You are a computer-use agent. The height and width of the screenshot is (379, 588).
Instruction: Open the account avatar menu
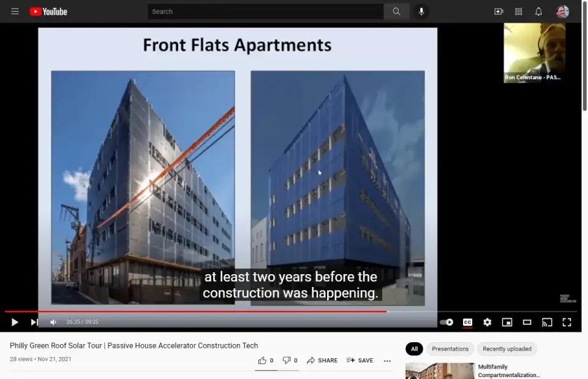[x=562, y=12]
